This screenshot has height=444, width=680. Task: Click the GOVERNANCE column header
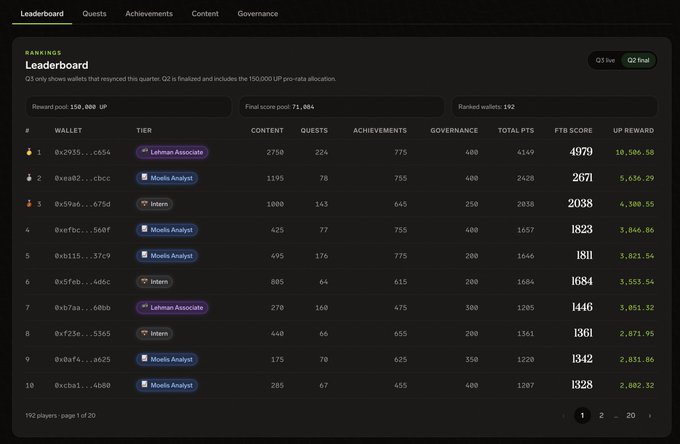454,131
